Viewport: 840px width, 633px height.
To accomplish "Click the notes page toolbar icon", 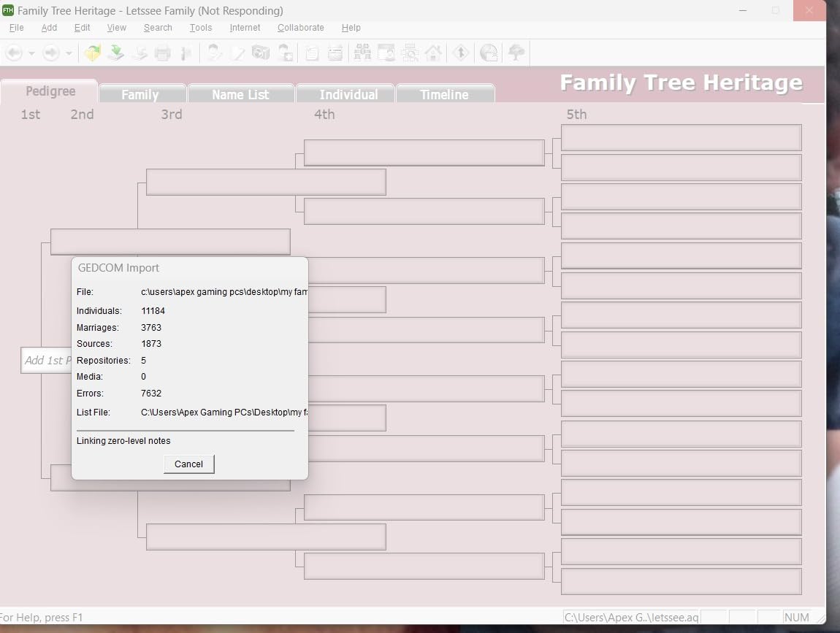I will coord(312,53).
